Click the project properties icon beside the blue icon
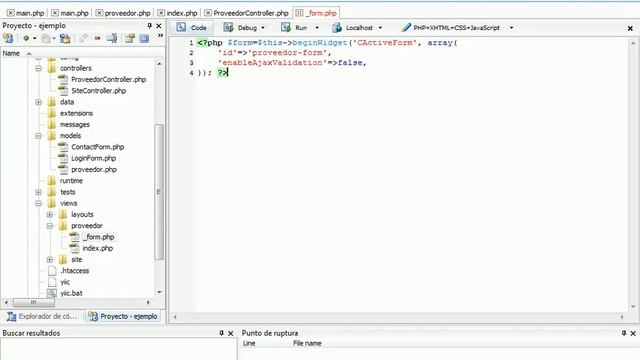Screen dimensions: 640x360 [x=130, y=38]
